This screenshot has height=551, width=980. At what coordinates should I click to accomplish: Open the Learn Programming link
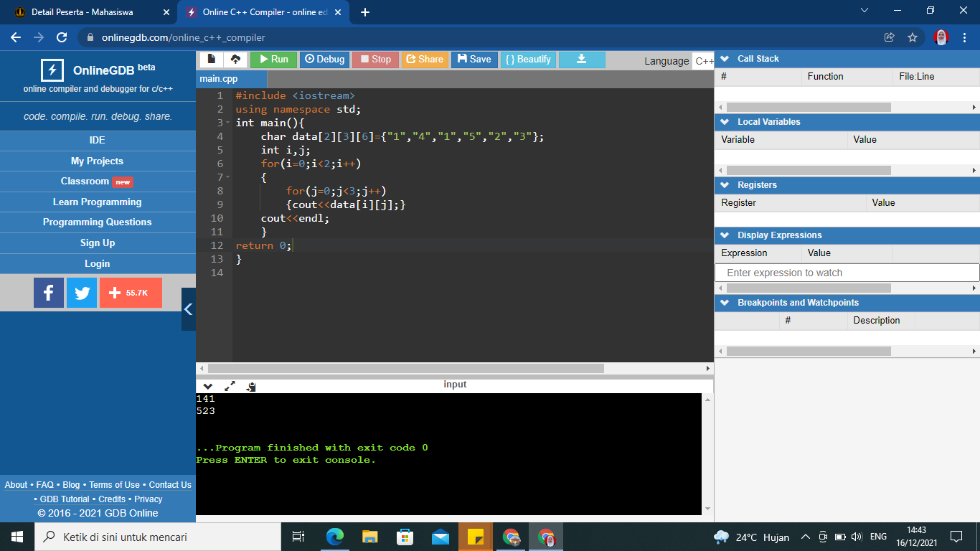tap(98, 202)
